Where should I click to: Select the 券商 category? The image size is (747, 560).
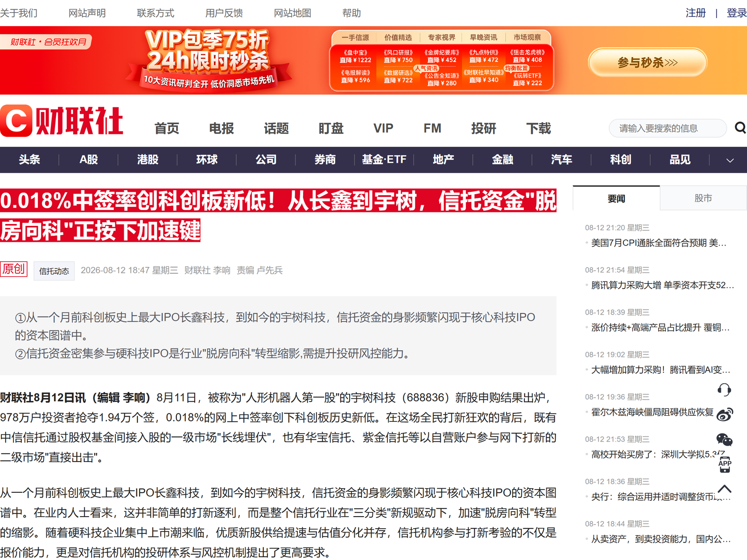pyautogui.click(x=325, y=160)
